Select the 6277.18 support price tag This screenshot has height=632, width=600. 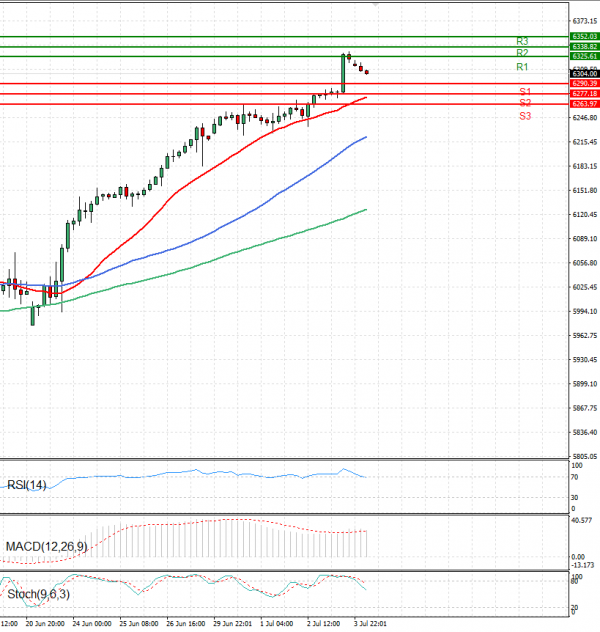[585, 94]
